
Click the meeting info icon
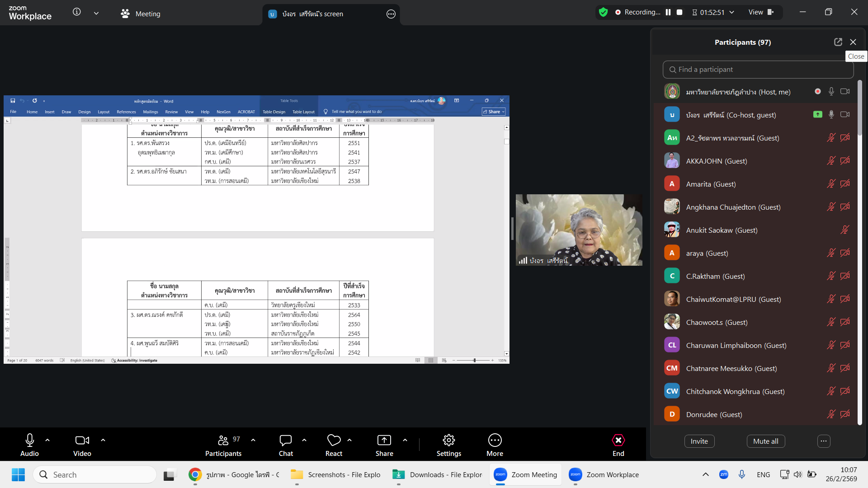(77, 12)
